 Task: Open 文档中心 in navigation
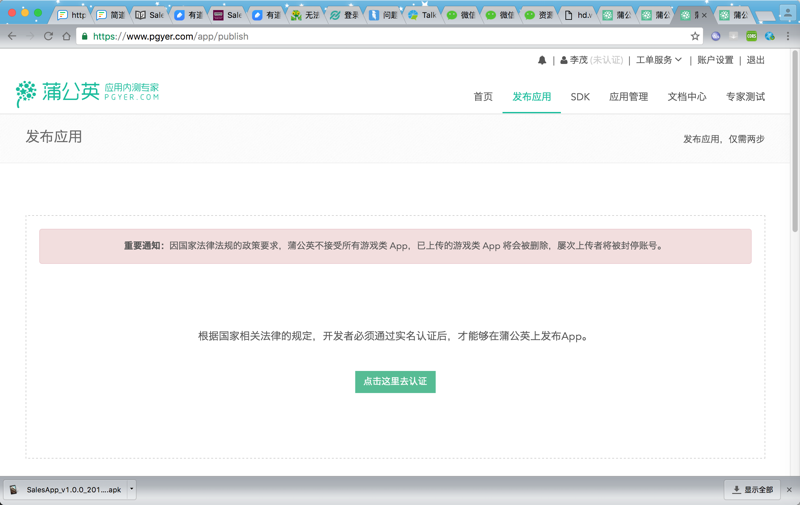[x=687, y=97]
